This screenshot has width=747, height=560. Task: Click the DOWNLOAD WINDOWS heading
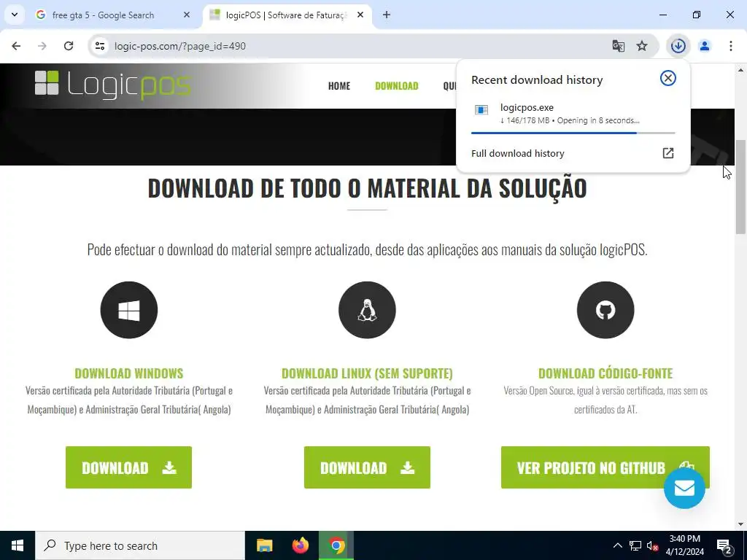(x=129, y=373)
